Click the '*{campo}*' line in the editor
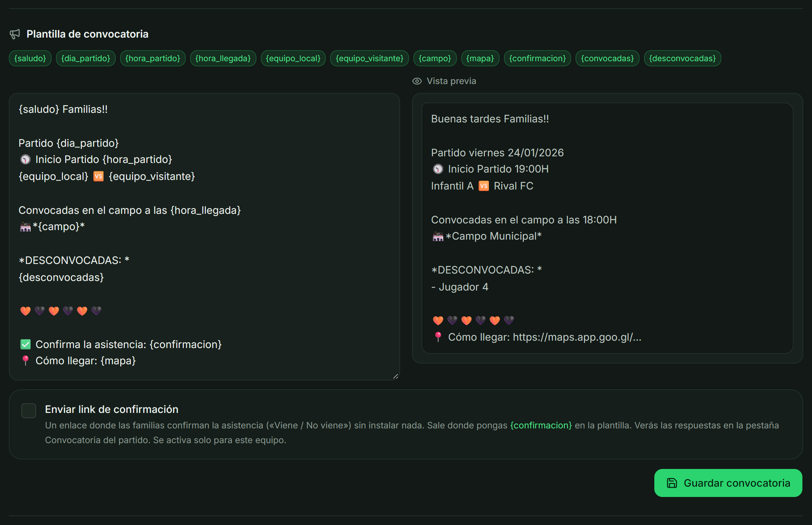 52,226
